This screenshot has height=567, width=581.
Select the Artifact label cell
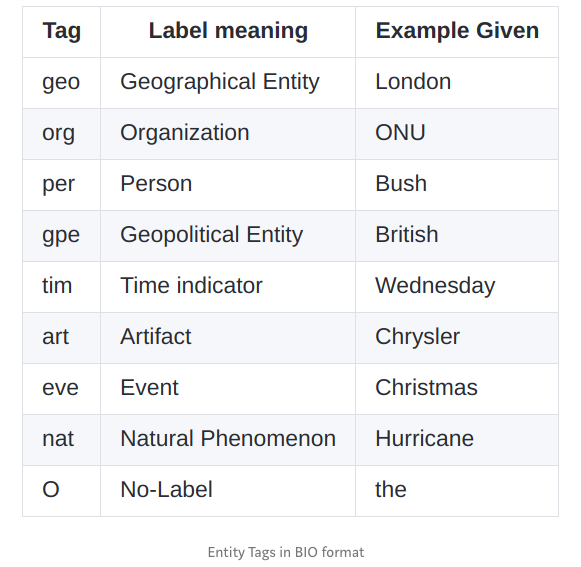click(x=228, y=338)
